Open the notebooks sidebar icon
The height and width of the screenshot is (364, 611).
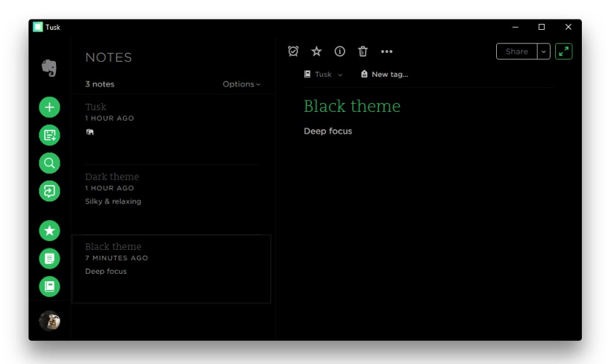49,286
